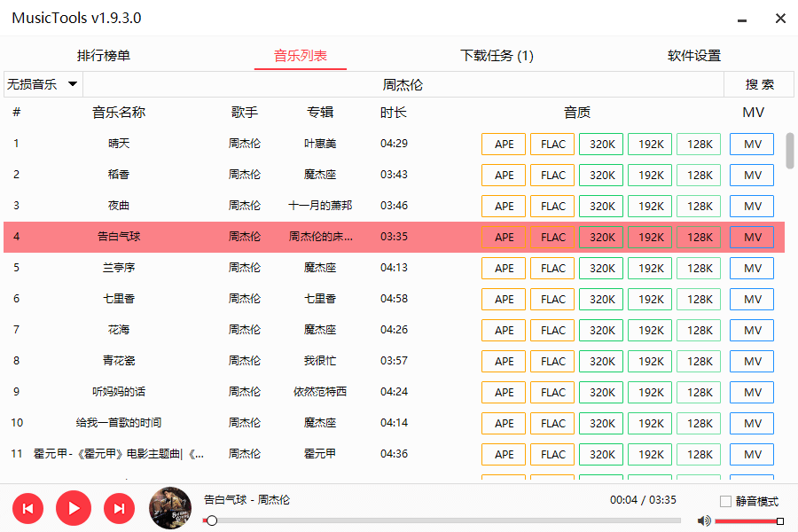This screenshot has width=798, height=532.
Task: Click the album cover thumbnail
Action: point(169,508)
